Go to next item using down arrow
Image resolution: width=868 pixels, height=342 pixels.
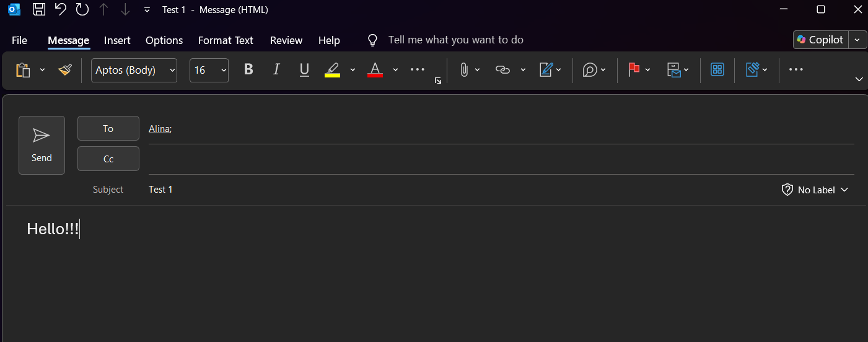coord(125,9)
